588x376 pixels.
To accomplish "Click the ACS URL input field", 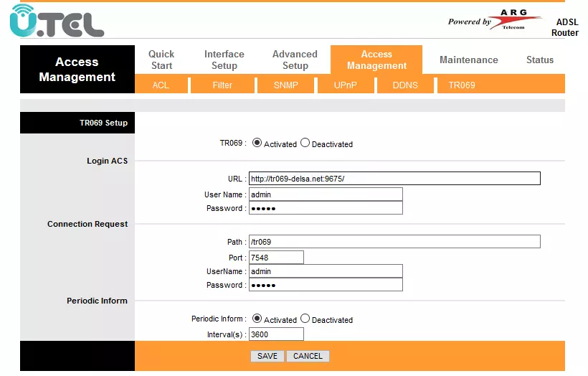I will coord(394,178).
